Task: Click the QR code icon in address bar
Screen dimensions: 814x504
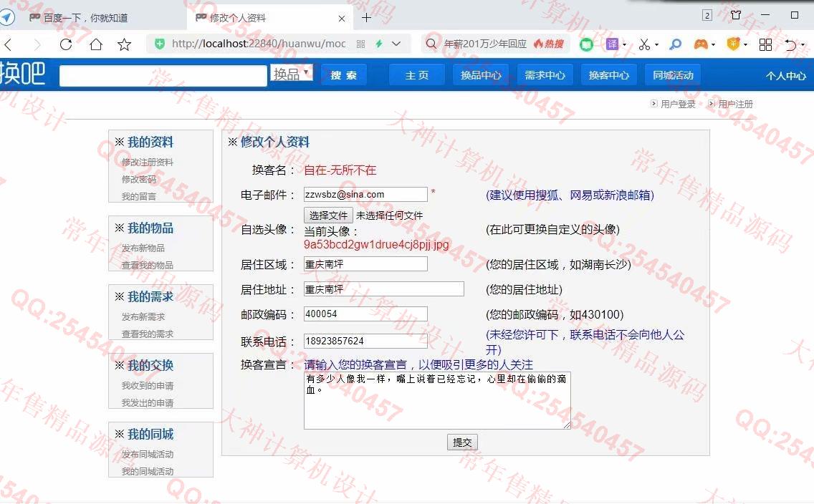Action: [x=360, y=44]
